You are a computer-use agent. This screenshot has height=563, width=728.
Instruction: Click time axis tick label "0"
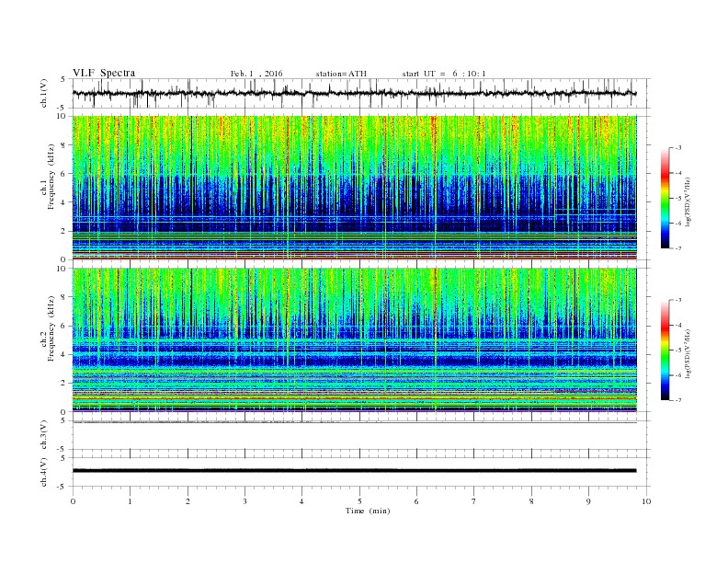tap(73, 501)
